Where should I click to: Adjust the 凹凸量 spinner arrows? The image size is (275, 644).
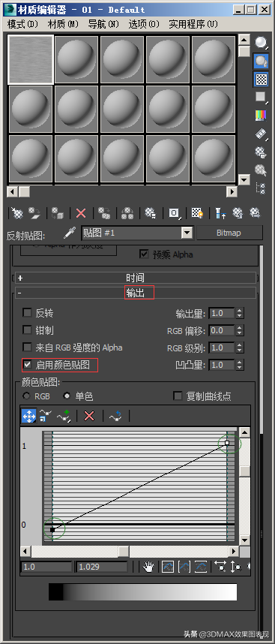coord(240,365)
